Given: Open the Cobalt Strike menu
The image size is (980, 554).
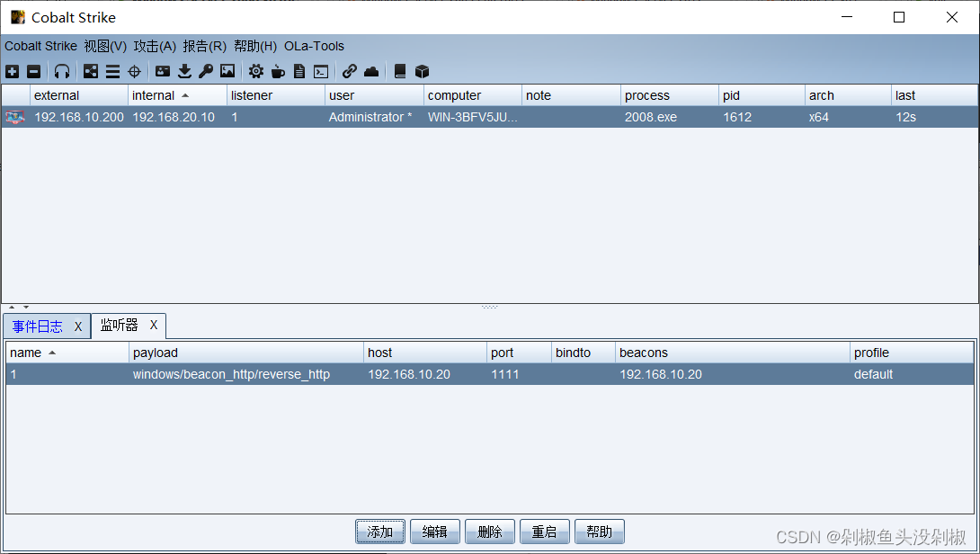Looking at the screenshot, I should click(40, 46).
